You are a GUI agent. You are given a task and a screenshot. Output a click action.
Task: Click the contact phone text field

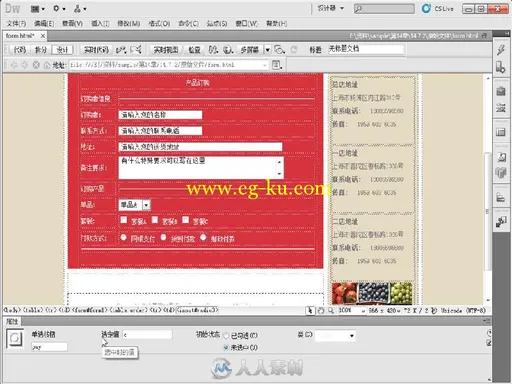[x=160, y=131]
